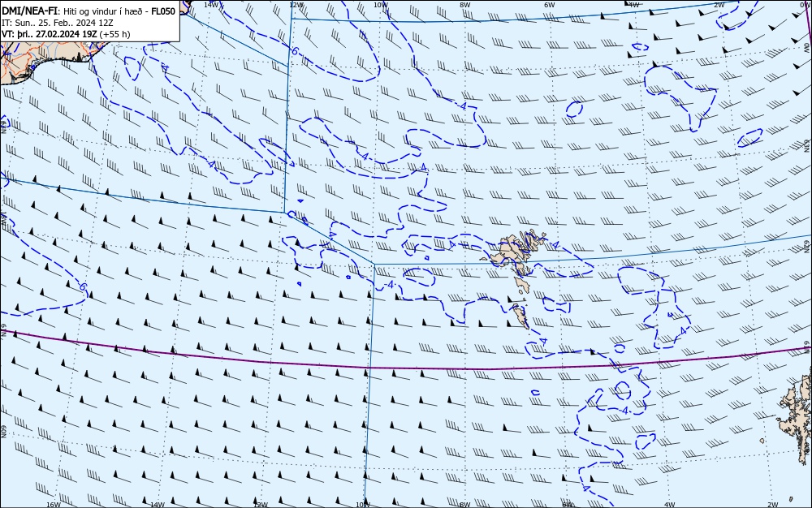Click the 16W longitude label
This screenshot has width=812, height=508.
tap(54, 505)
